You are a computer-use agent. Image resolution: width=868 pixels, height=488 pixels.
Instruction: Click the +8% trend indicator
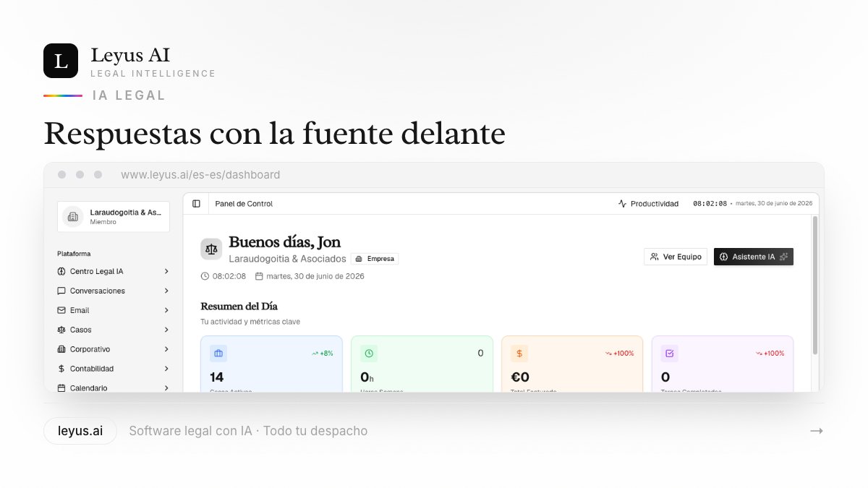coord(322,354)
